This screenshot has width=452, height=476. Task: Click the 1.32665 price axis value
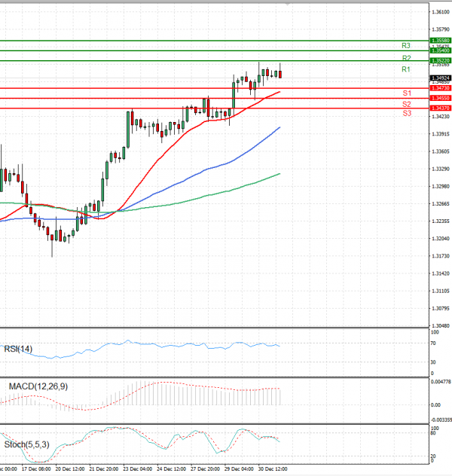441,203
